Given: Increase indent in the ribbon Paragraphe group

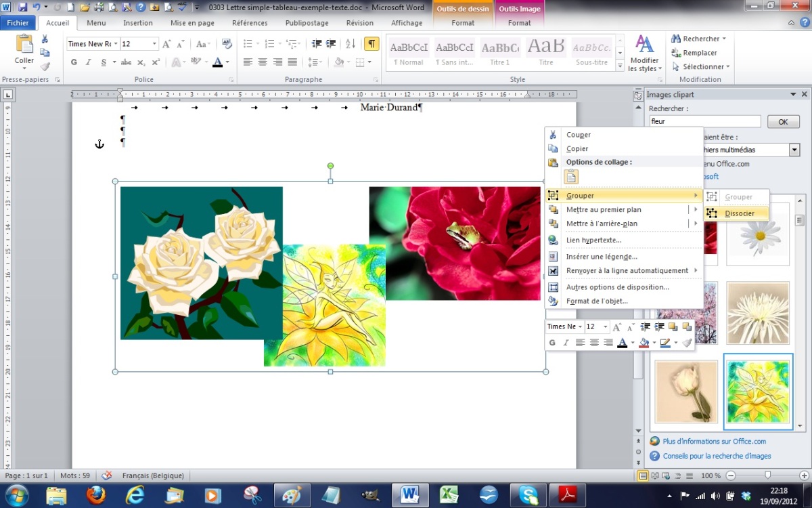Looking at the screenshot, I should [332, 44].
